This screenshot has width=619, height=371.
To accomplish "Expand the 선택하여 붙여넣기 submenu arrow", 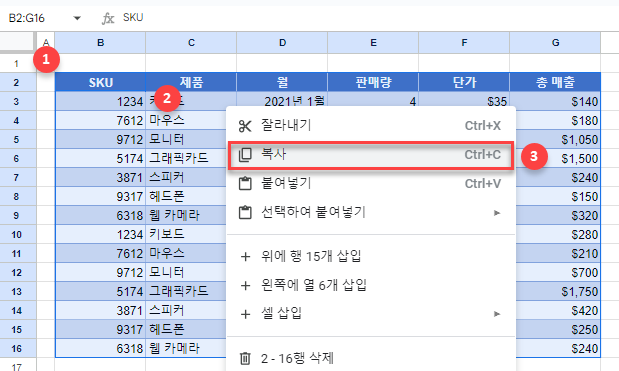I will pos(497,213).
